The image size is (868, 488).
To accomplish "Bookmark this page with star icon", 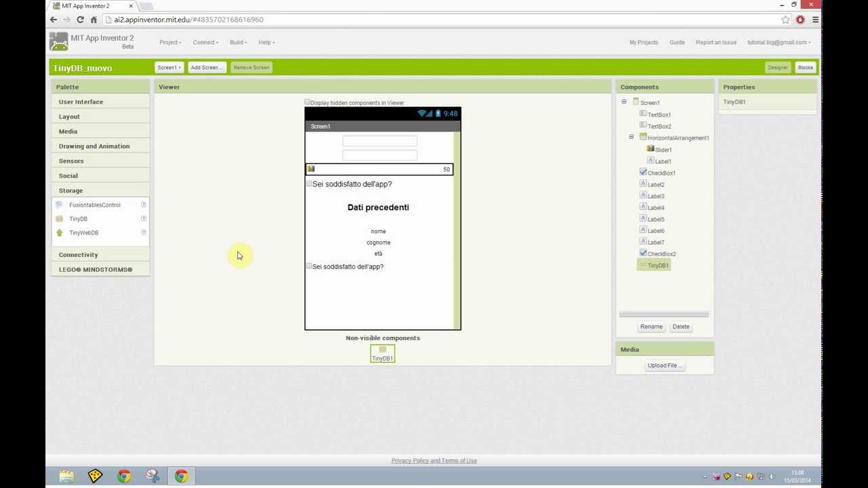I will pyautogui.click(x=785, y=20).
